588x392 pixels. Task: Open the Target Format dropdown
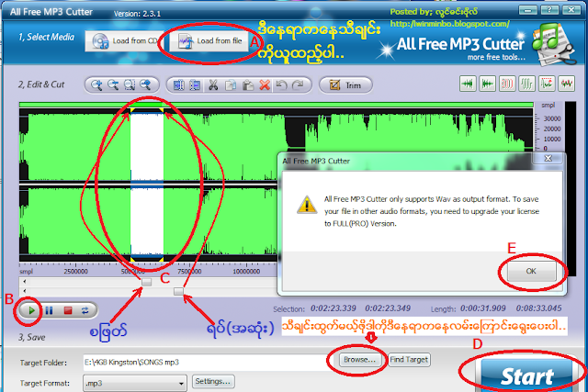click(135, 384)
